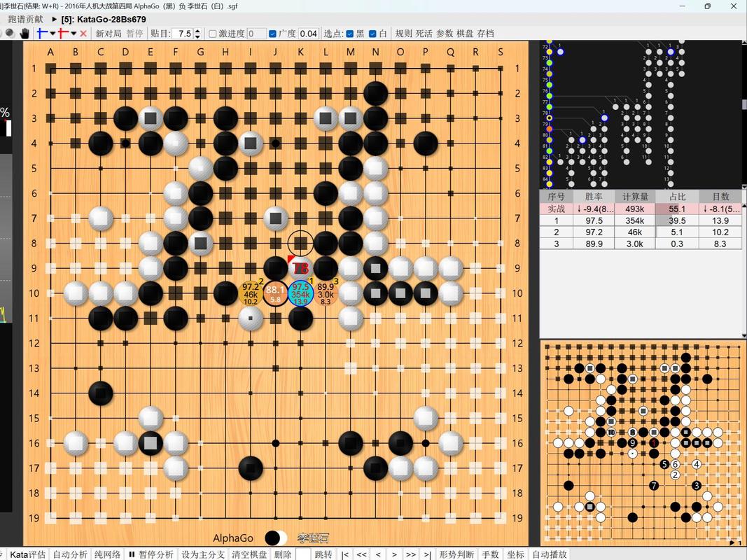Select orange candidate move 97.2 on board
The width and height of the screenshot is (747, 560).
point(251,293)
